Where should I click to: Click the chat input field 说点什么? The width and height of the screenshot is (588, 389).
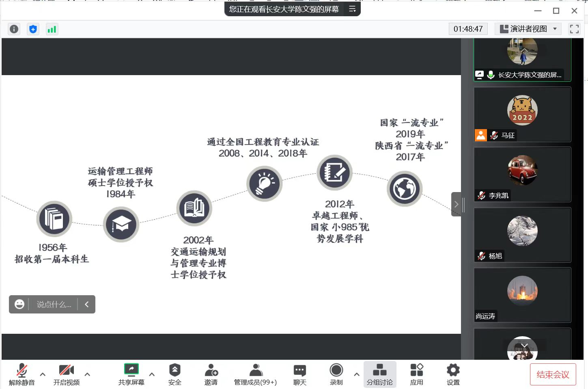coord(54,305)
